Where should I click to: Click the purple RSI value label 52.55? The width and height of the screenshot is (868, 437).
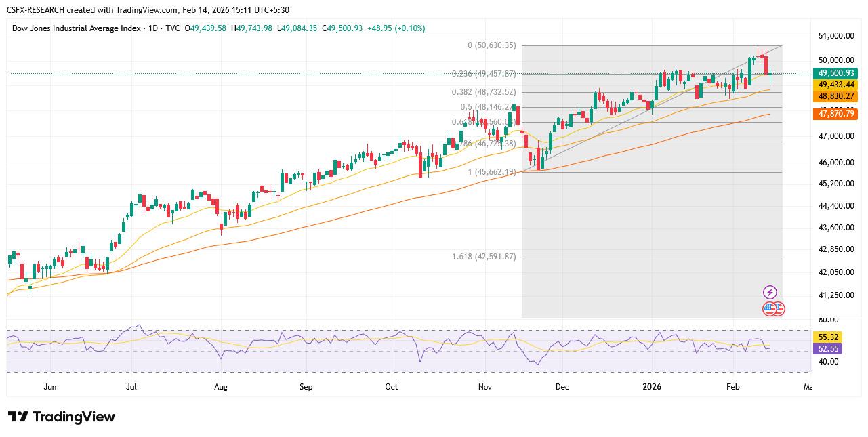[829, 348]
